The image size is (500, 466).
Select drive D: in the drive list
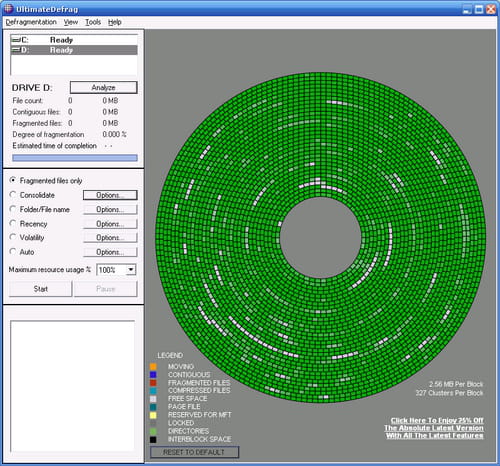pos(74,50)
